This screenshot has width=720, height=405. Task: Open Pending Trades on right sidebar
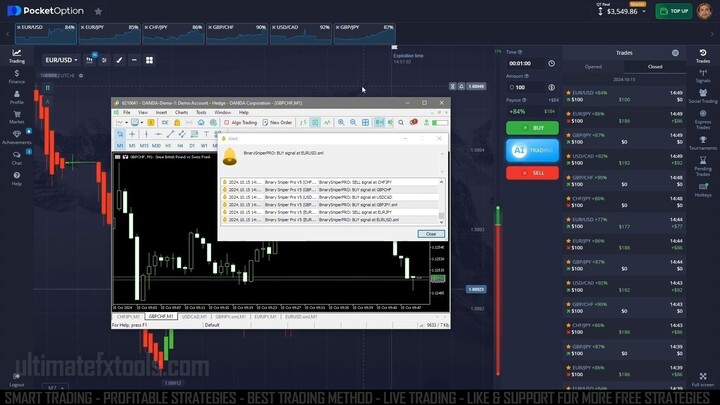click(703, 166)
